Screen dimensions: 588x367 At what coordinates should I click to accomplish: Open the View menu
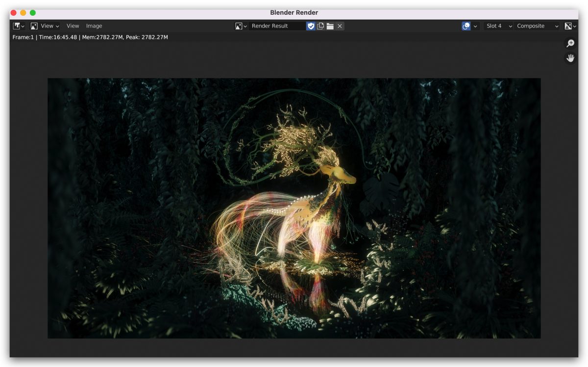[x=73, y=26]
